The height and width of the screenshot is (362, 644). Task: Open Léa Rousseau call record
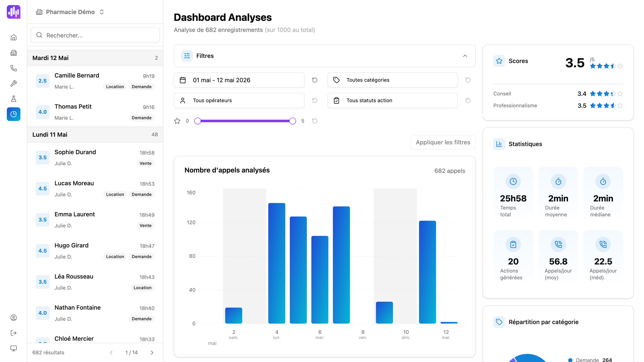point(95,282)
